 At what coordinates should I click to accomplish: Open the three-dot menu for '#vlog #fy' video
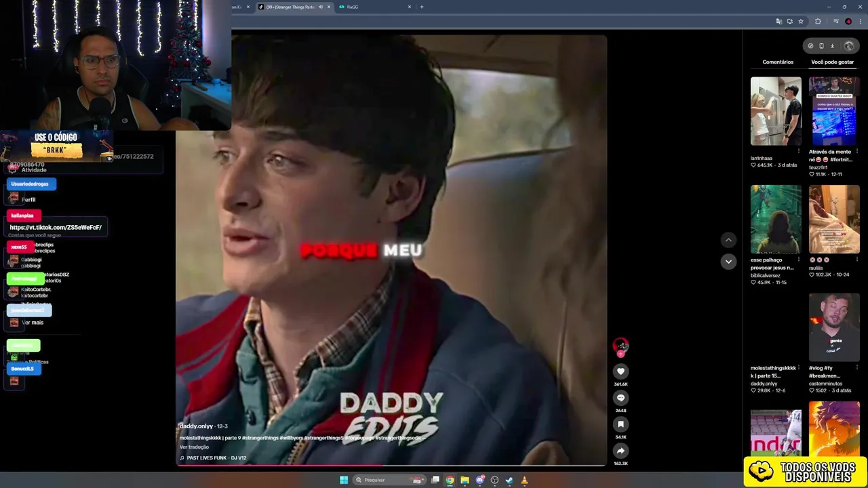point(856,368)
